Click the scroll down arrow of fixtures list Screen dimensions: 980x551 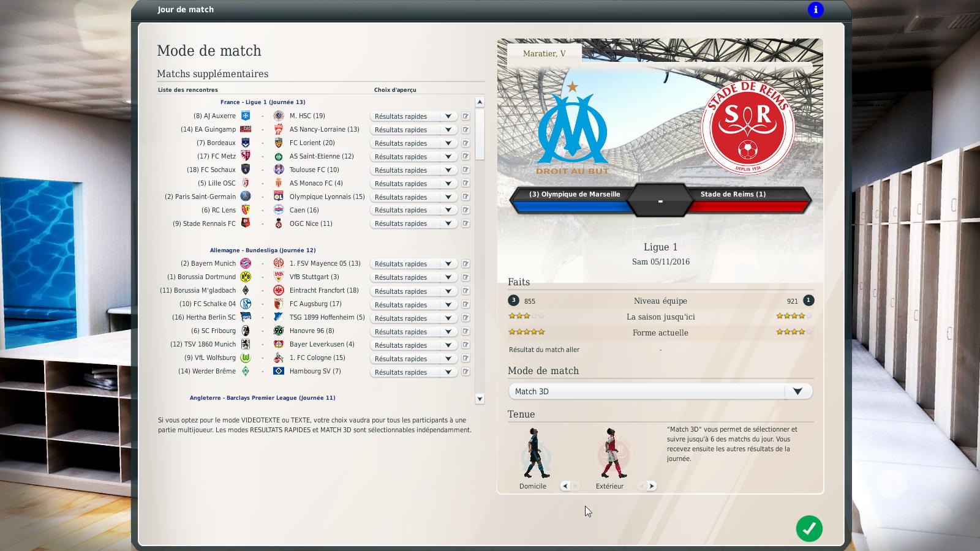point(480,399)
